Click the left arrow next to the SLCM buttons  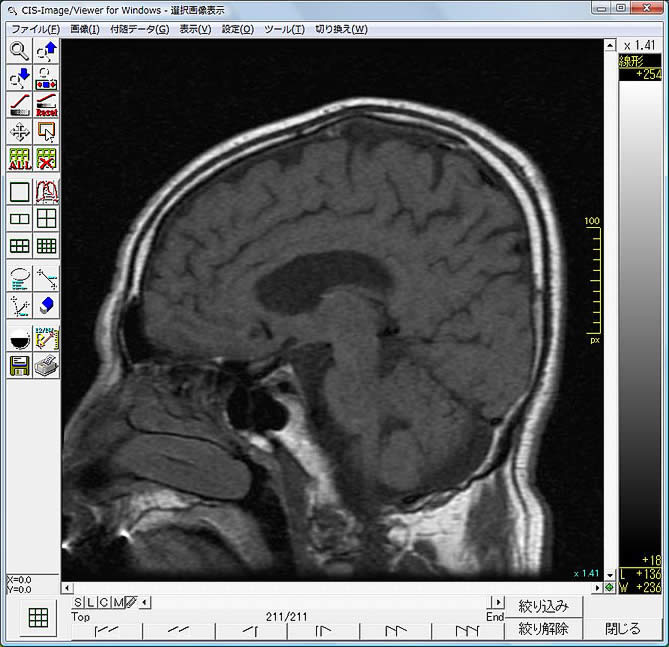pyautogui.click(x=145, y=603)
